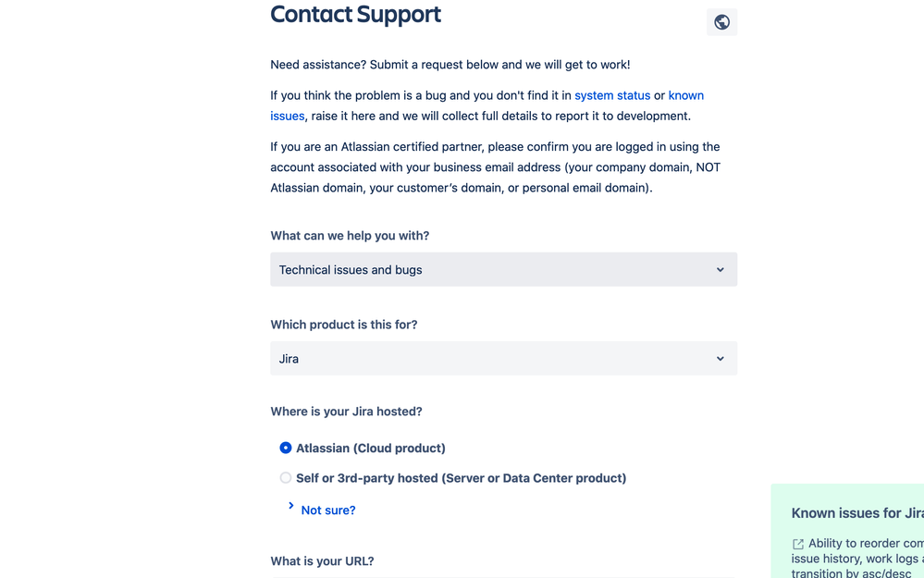
Task: Click What can we help you with label
Action: 350,236
